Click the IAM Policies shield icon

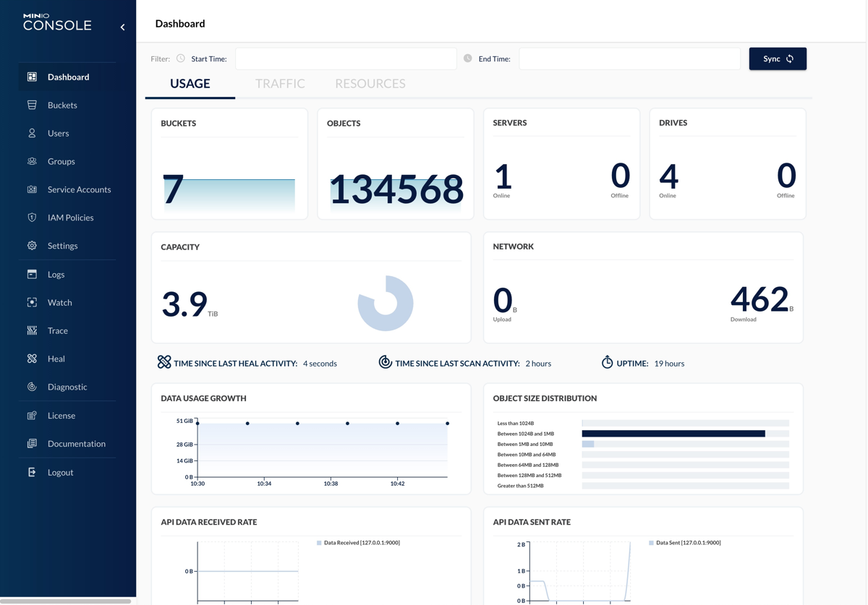[32, 218]
